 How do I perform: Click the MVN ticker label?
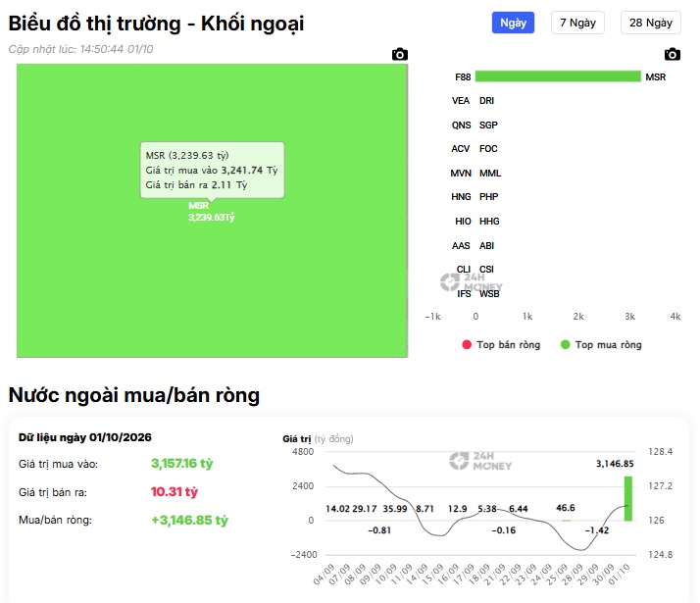(461, 174)
